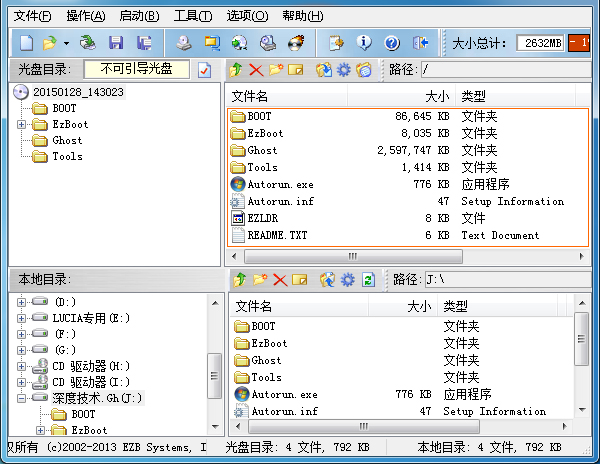Image resolution: width=600 pixels, height=464 pixels.
Task: Expand the LUCIA专用 (E:) drive node
Action: [21, 318]
